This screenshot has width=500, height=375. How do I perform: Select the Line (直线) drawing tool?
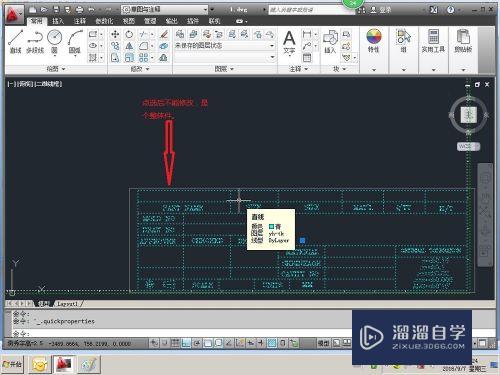pyautogui.click(x=16, y=41)
